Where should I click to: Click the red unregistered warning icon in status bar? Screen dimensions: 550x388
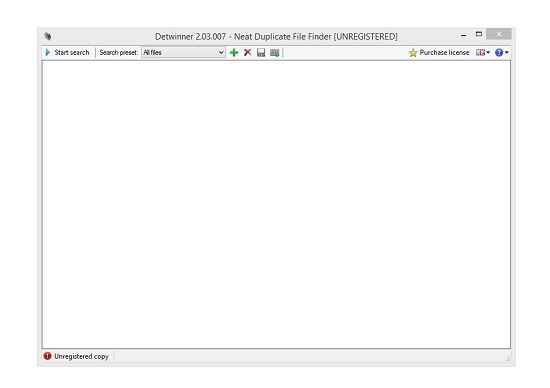pyautogui.click(x=47, y=356)
